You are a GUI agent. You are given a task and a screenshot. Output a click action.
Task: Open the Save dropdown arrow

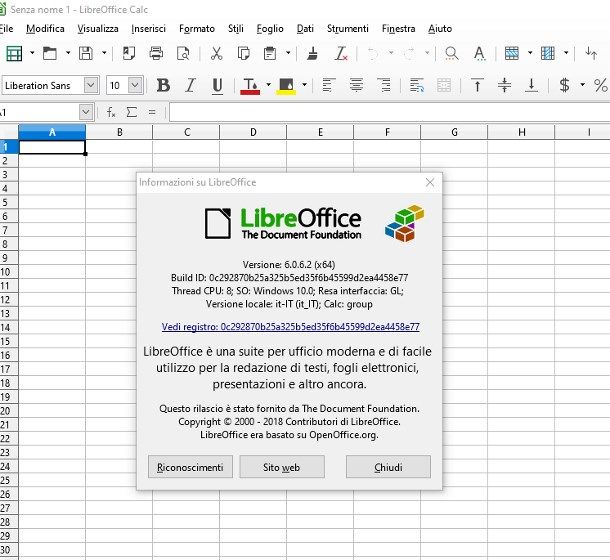[x=104, y=53]
